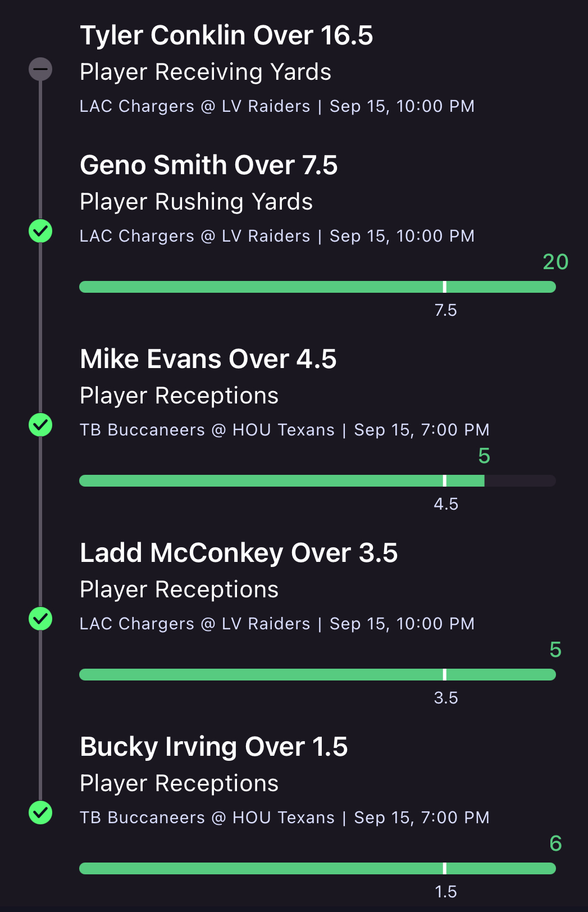The width and height of the screenshot is (588, 912).
Task: Open the Geno Smith Over 7.5 leg
Action: click(208, 165)
